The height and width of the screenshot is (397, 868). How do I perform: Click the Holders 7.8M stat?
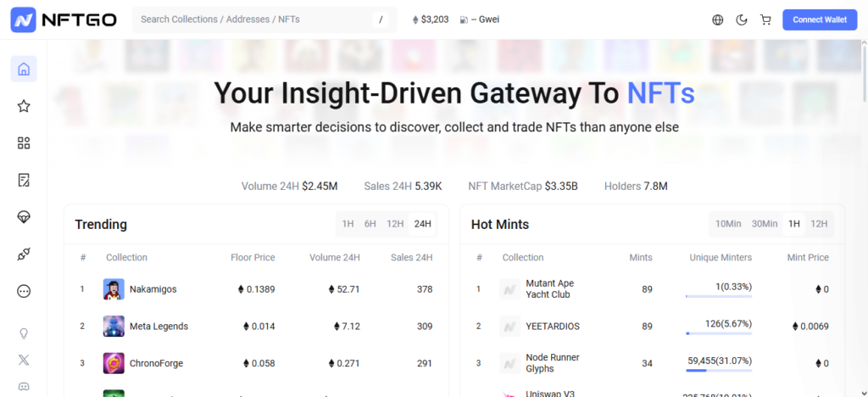636,186
